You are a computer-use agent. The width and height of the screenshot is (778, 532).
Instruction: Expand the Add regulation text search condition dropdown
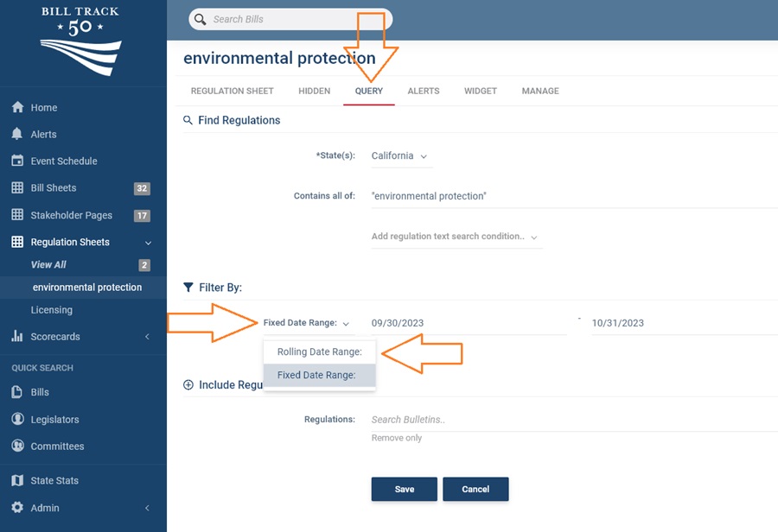(x=457, y=236)
